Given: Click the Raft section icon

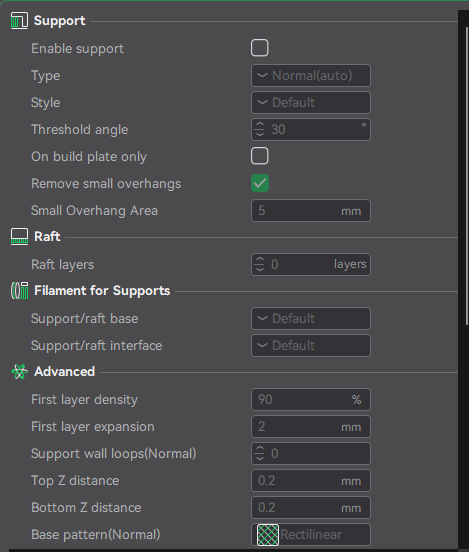Looking at the screenshot, I should point(19,237).
